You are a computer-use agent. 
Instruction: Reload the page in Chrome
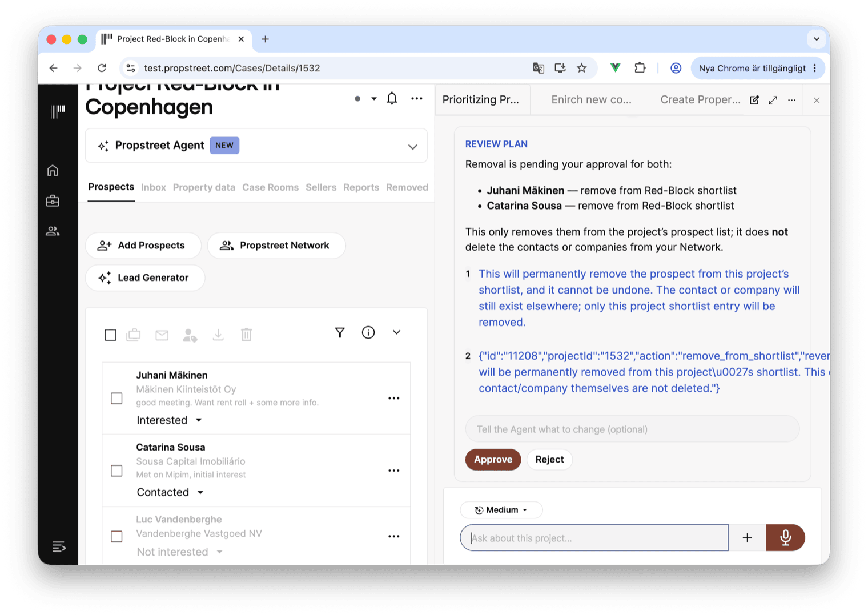coord(102,68)
